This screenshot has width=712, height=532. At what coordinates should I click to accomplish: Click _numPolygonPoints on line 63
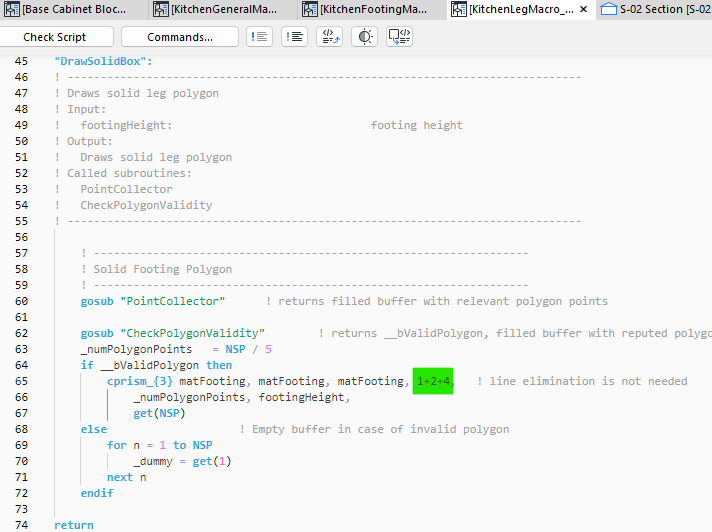pos(136,349)
